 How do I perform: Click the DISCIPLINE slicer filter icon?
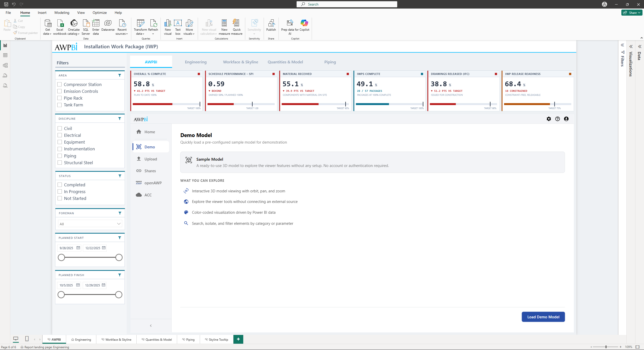(x=120, y=119)
